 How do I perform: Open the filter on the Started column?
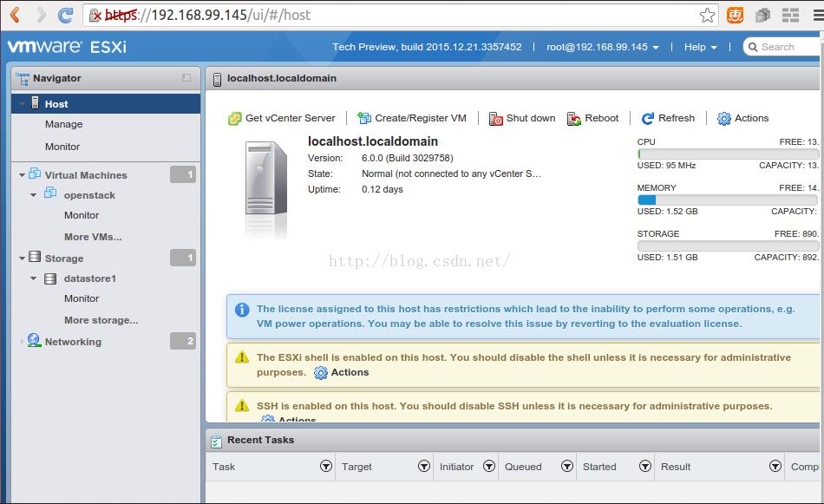click(x=645, y=466)
